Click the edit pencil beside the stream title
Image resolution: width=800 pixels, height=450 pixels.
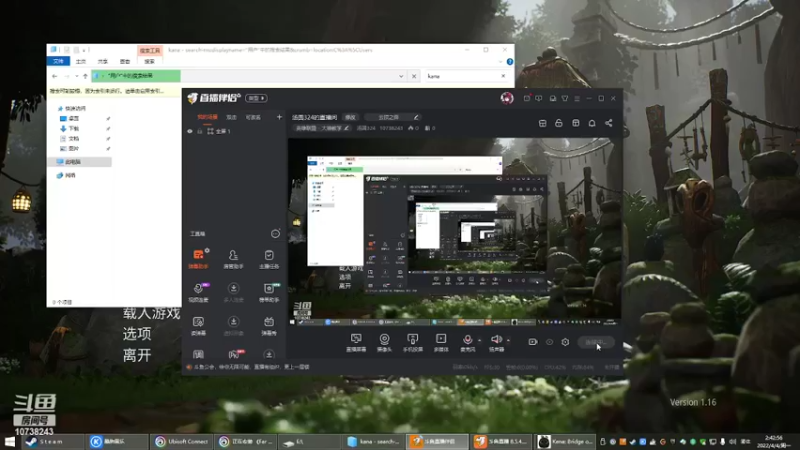[416, 117]
